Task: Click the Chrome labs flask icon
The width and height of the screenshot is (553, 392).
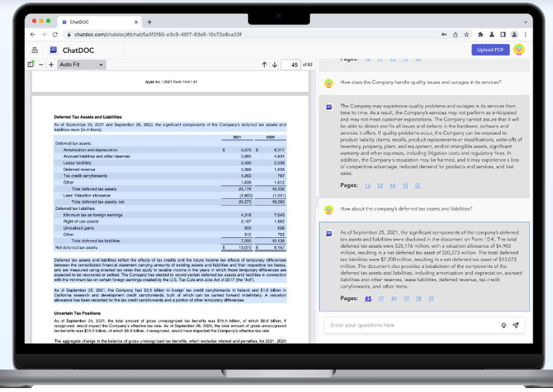Action: 492,34
